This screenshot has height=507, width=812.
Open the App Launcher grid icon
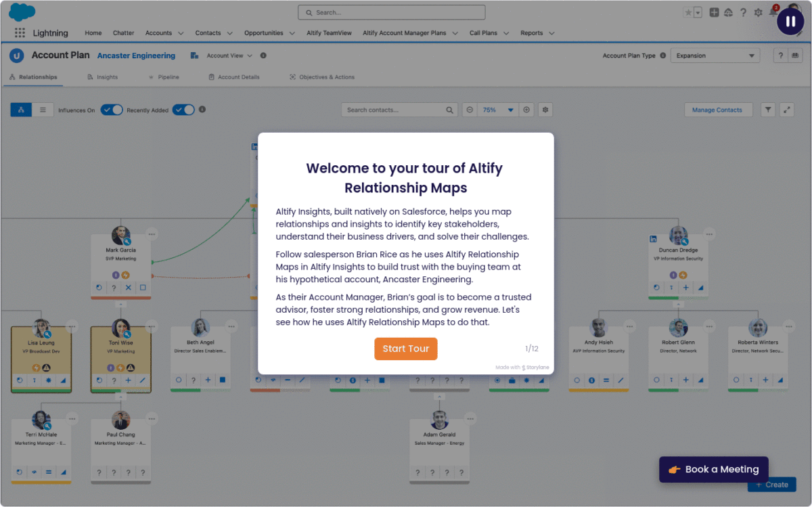coord(20,33)
